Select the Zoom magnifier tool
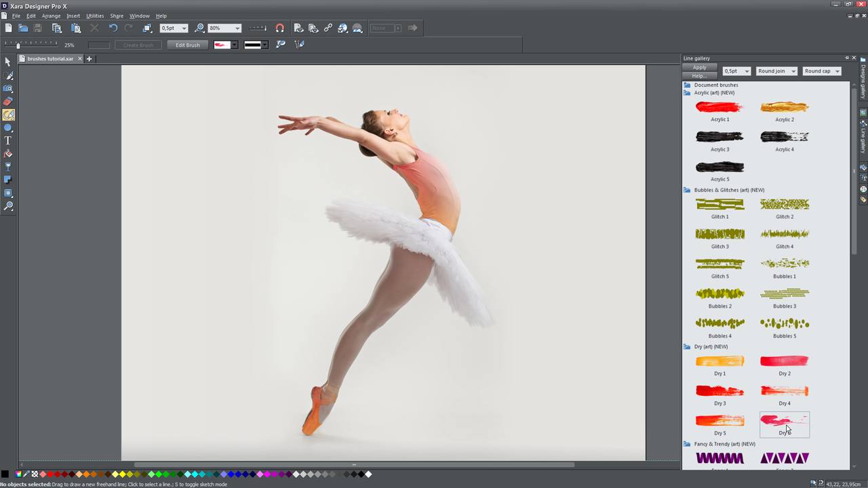Image resolution: width=868 pixels, height=488 pixels. (8, 206)
